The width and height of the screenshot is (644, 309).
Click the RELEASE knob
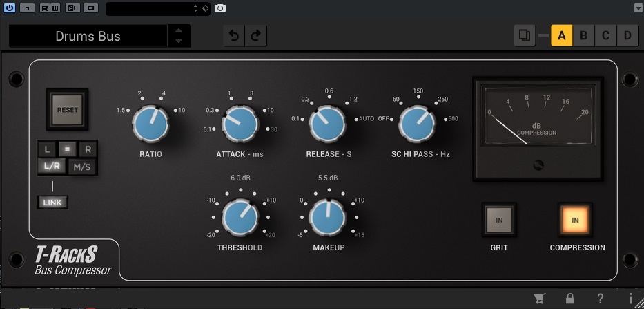click(x=328, y=124)
